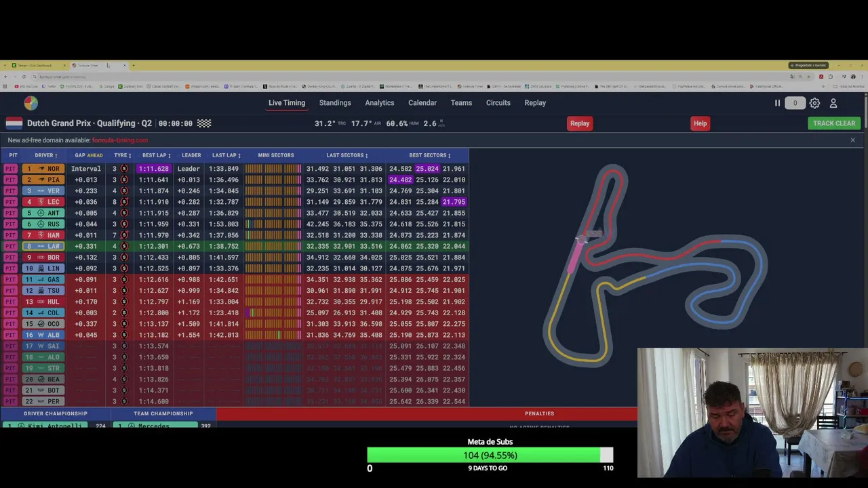Select driver NOR team badge

point(43,169)
